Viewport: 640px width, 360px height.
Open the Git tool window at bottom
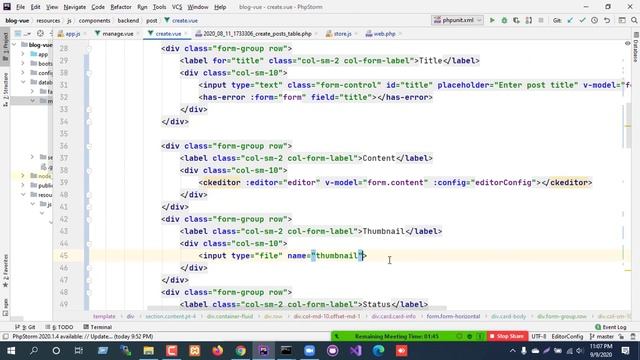point(25,327)
